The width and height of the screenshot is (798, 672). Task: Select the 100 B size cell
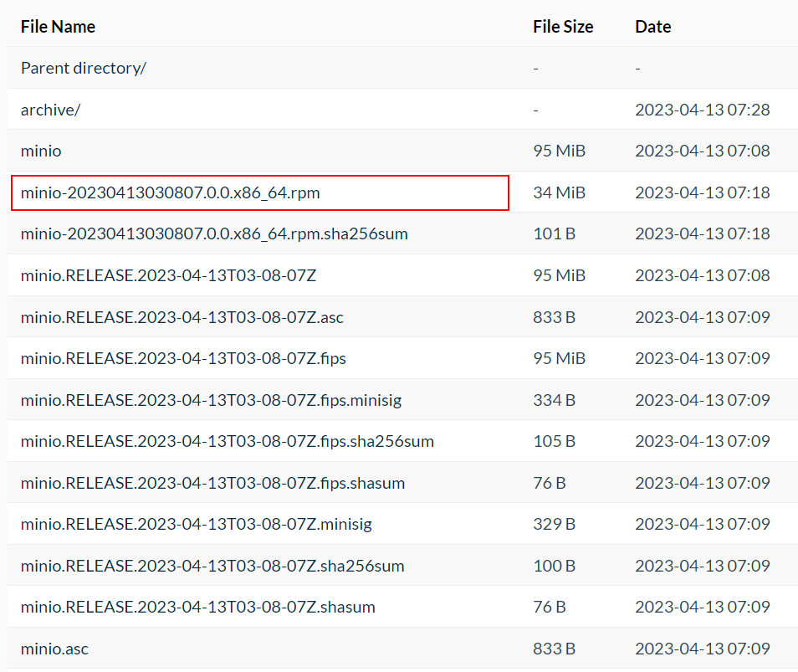555,566
